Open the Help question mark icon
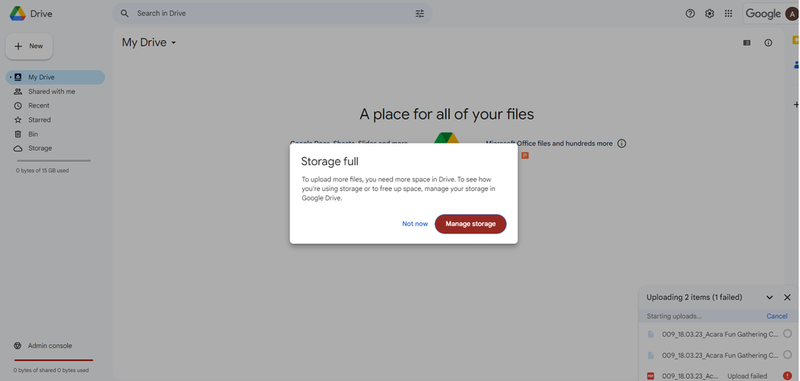This screenshot has width=800, height=381. pyautogui.click(x=690, y=14)
